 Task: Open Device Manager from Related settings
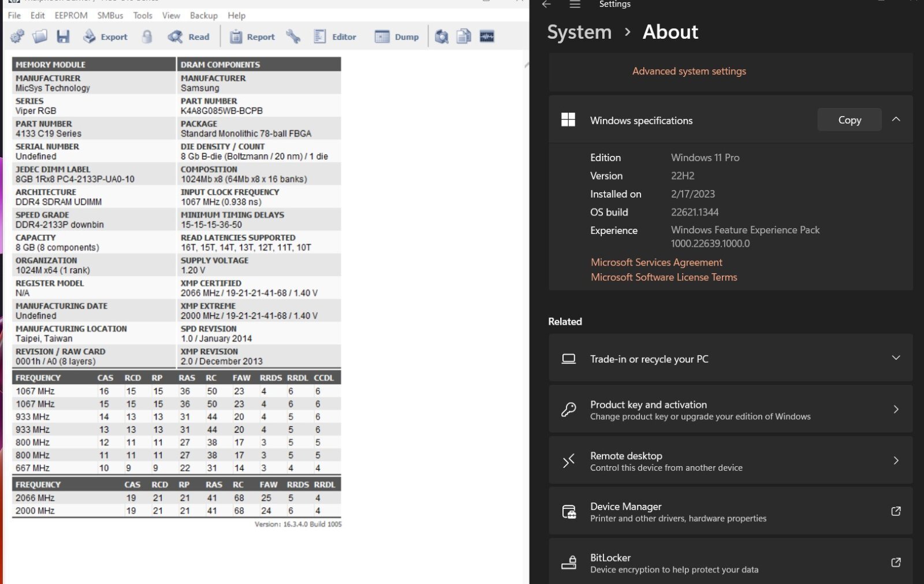[x=730, y=512]
